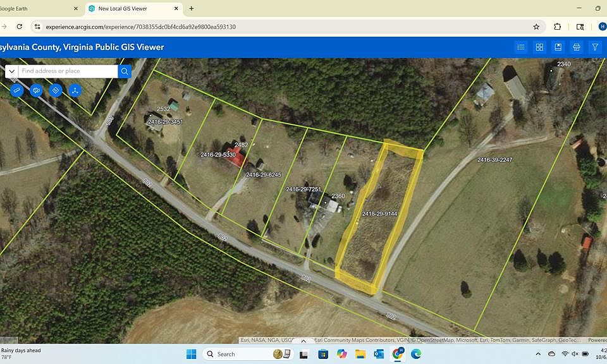Open Task View in taskbar

coord(303,354)
